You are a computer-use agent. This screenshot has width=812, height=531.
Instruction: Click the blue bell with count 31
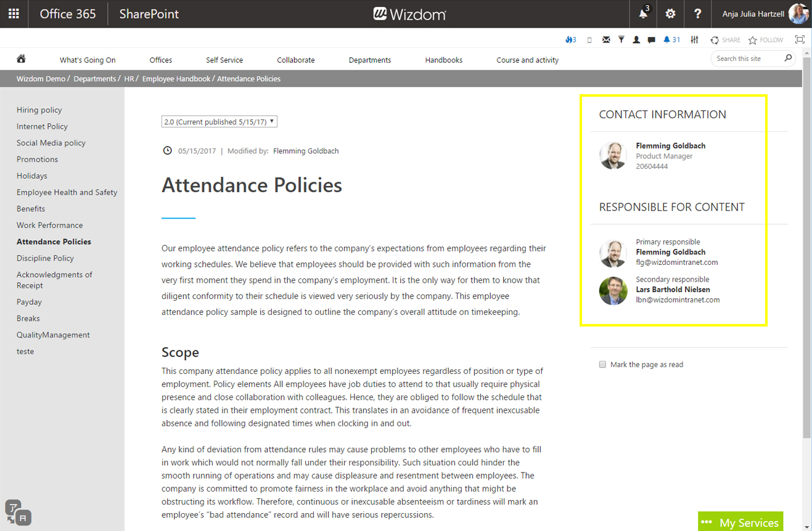coord(671,39)
